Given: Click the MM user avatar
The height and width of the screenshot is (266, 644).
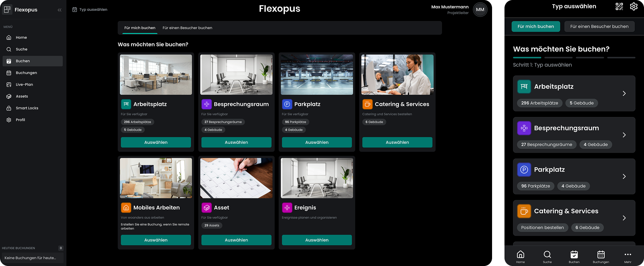Looking at the screenshot, I should pos(480,9).
